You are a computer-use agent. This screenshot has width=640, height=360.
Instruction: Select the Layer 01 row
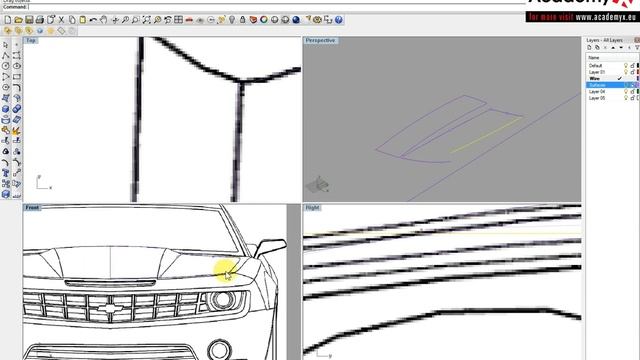612,72
